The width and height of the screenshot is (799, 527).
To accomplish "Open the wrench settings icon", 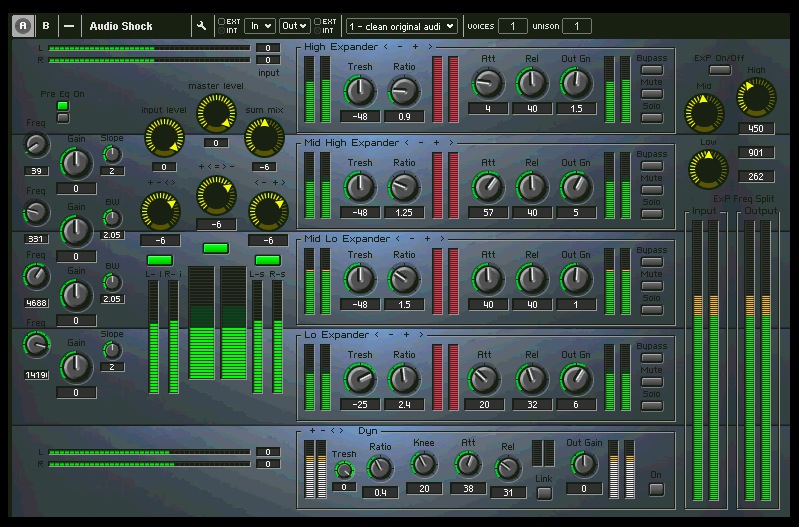I will click(201, 26).
